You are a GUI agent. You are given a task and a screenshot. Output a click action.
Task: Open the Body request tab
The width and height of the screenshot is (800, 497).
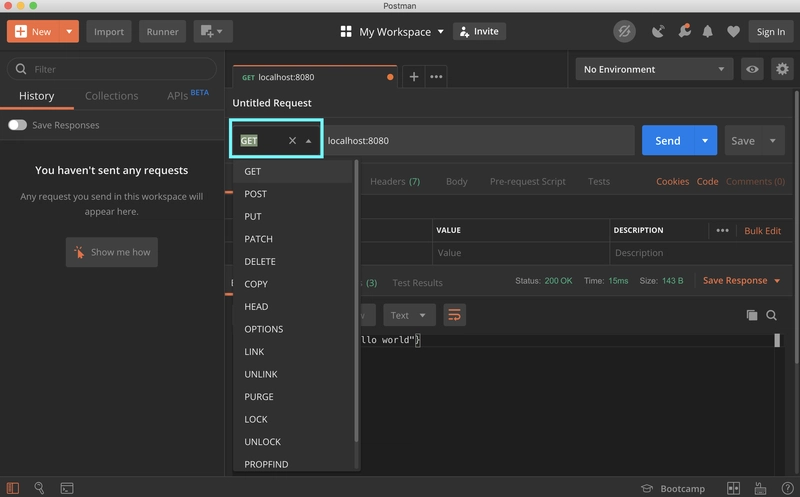[457, 181]
